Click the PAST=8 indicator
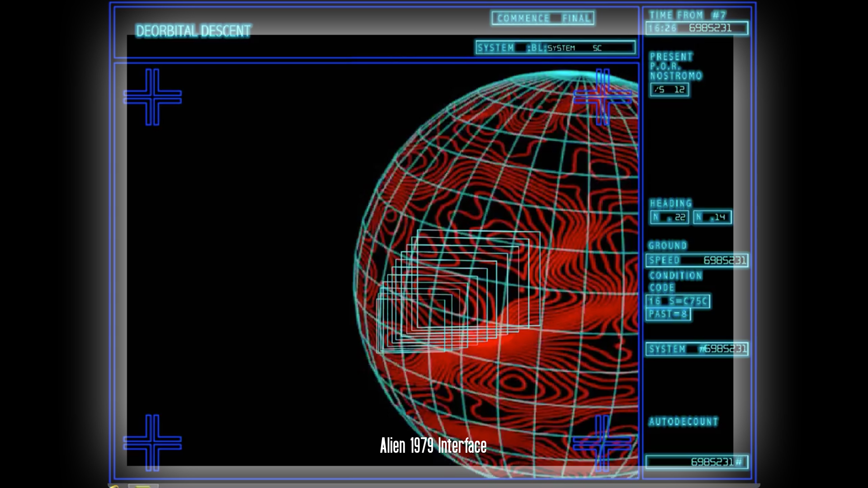868x488 pixels. tap(668, 314)
